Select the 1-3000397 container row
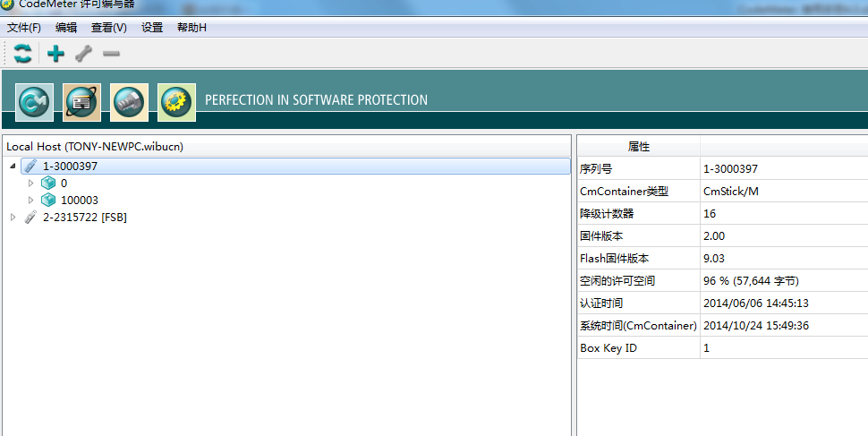The image size is (868, 436). (295, 166)
